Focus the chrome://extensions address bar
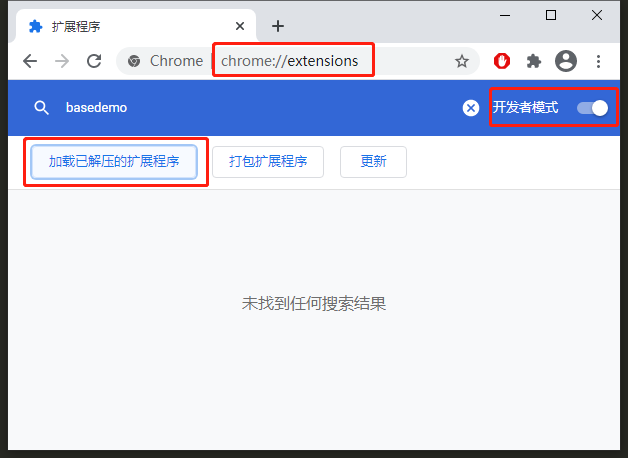The height and width of the screenshot is (458, 628). tap(298, 61)
